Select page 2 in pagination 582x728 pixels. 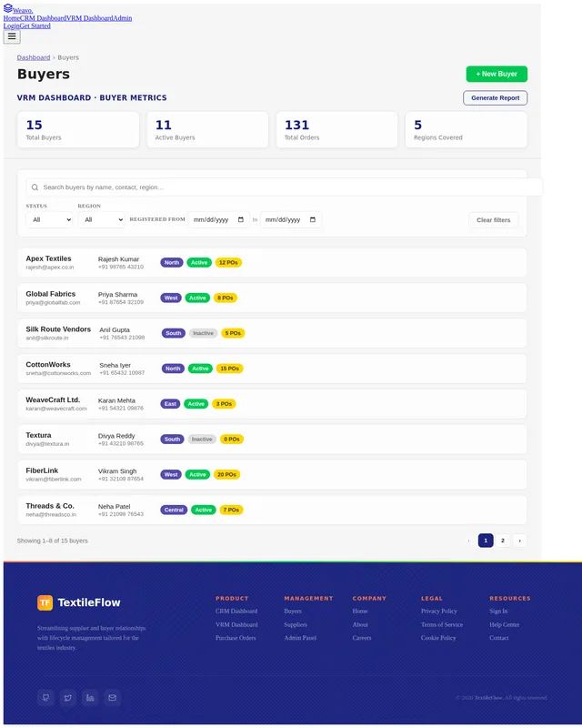point(503,541)
